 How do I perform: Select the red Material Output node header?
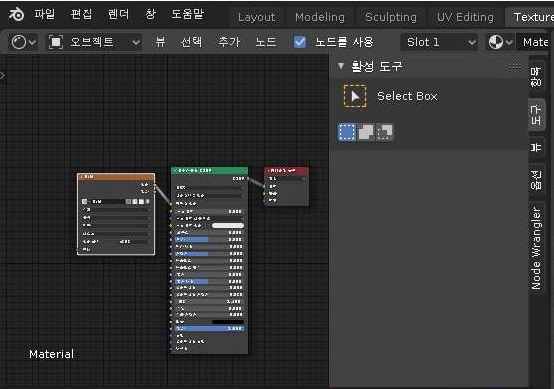pos(287,171)
